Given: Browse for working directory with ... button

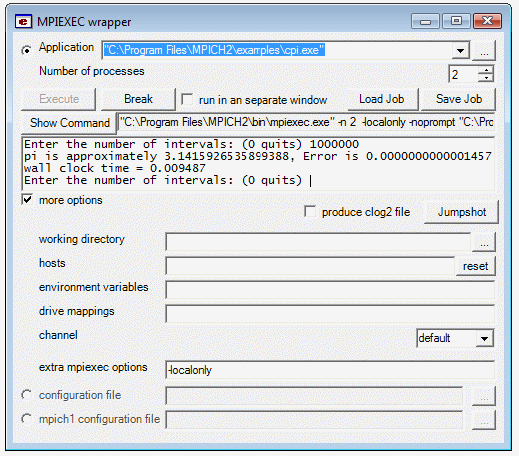Looking at the screenshot, I should point(484,242).
